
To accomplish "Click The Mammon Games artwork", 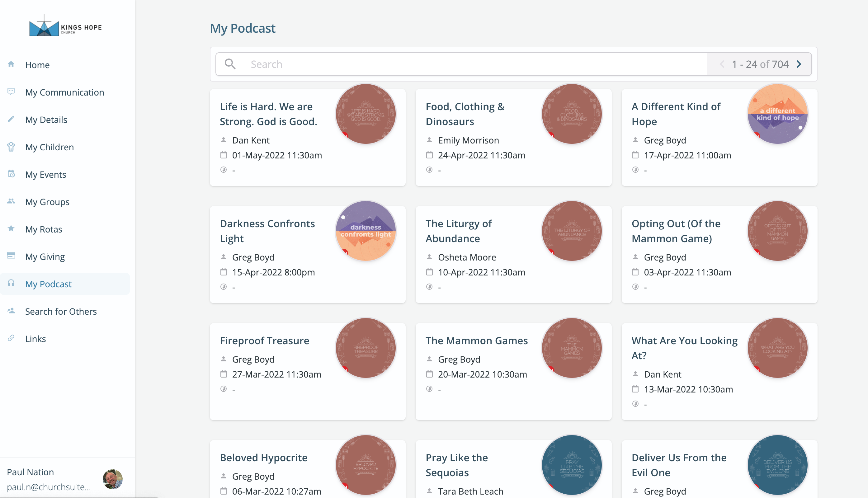I will tap(571, 348).
